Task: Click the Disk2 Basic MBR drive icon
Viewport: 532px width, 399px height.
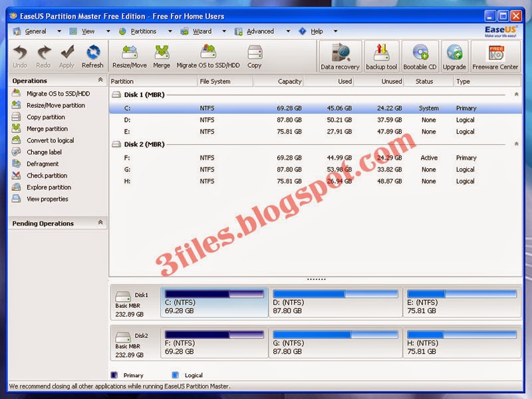Action: click(x=123, y=337)
